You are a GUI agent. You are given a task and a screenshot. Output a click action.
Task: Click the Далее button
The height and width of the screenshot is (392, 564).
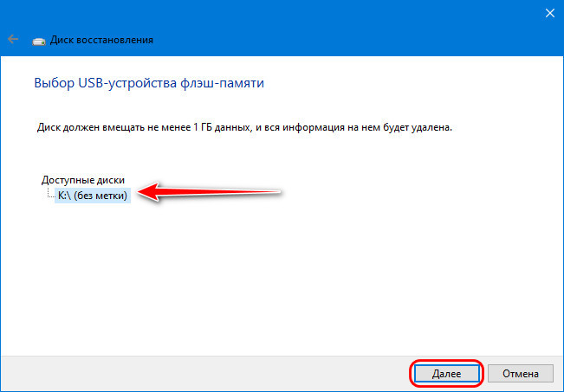(446, 374)
